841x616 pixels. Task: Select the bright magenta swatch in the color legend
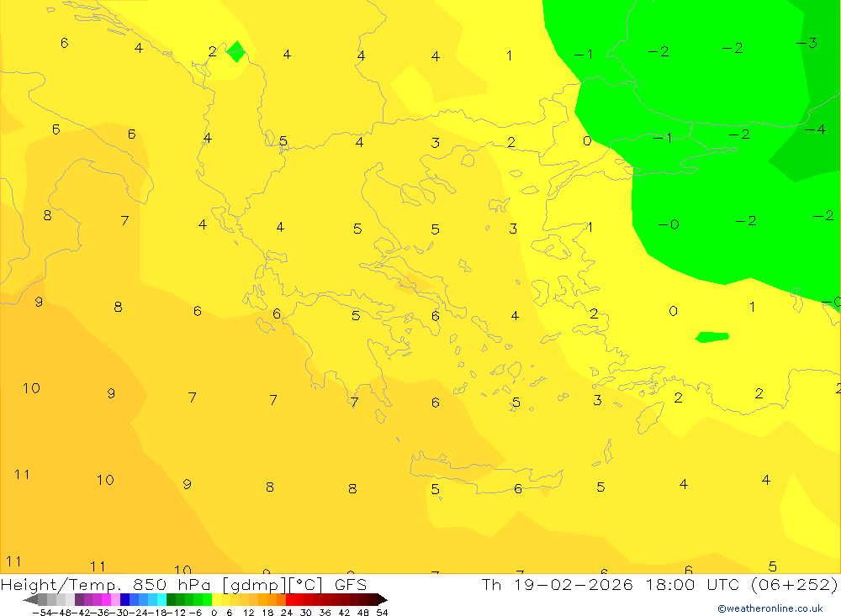tap(106, 599)
